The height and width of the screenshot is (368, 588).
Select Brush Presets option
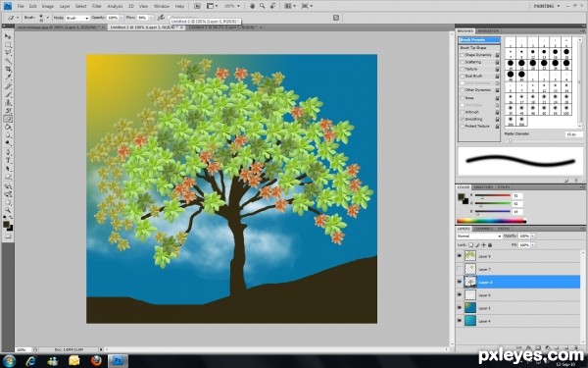[x=479, y=40]
